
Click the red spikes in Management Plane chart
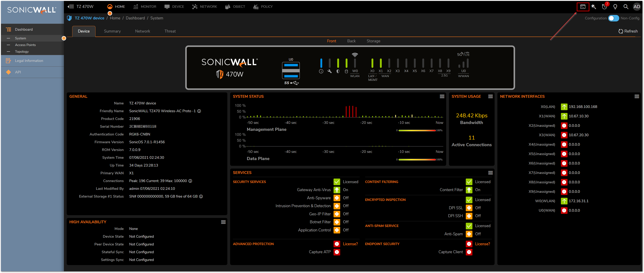(x=351, y=112)
